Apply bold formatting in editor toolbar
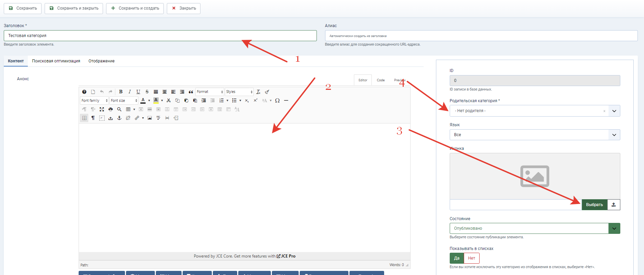 121,92
